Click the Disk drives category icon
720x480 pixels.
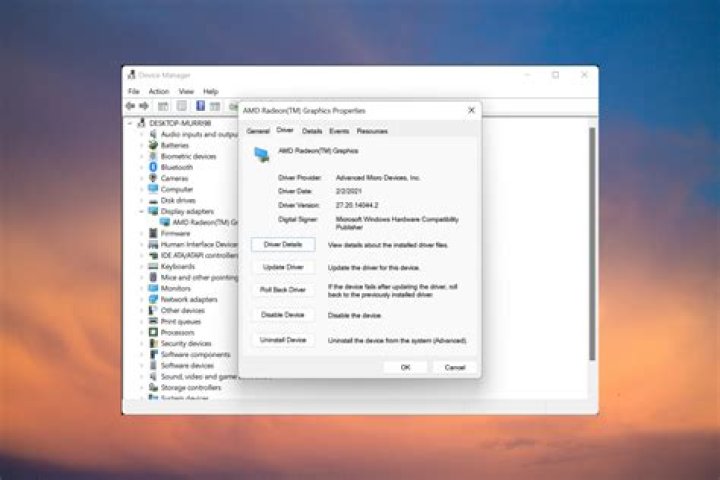coord(153,201)
